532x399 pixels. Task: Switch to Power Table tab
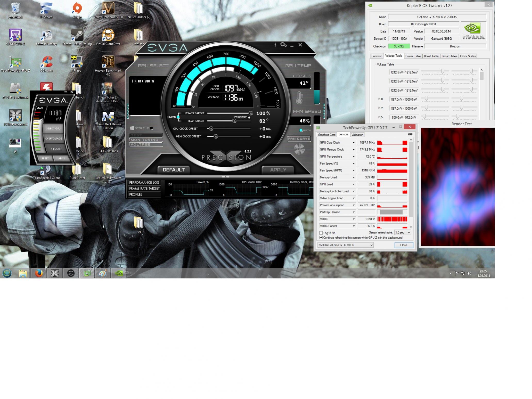click(413, 56)
